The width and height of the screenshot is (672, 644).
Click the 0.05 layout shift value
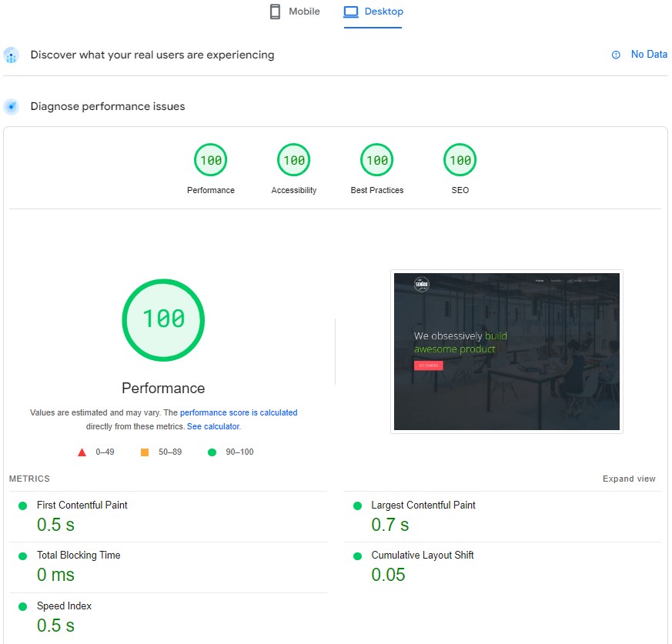click(388, 575)
